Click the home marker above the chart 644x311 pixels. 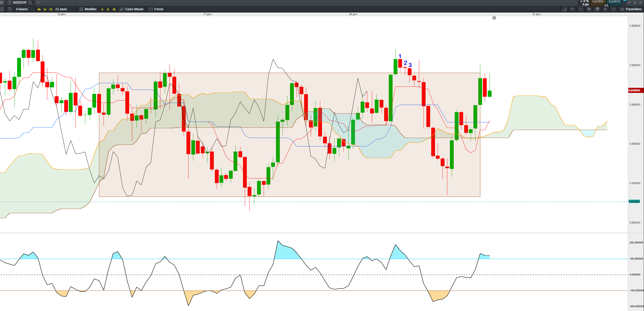[x=494, y=17]
